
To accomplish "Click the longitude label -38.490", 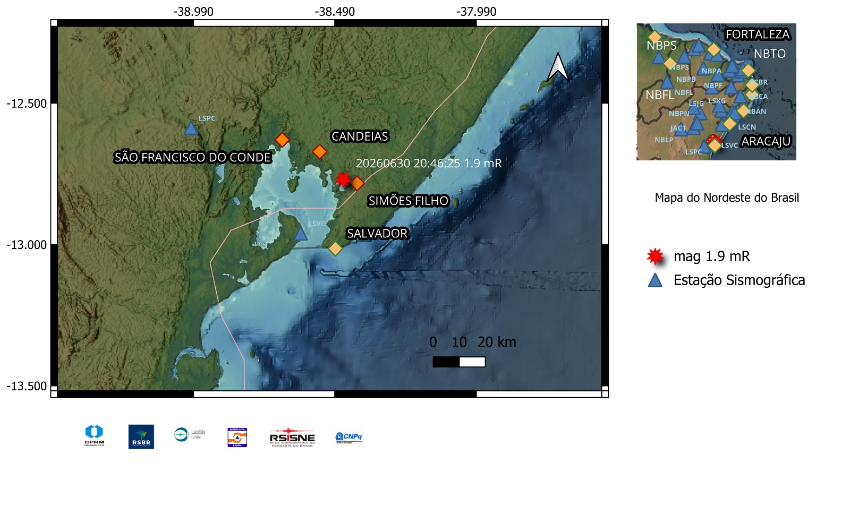I will point(335,12).
